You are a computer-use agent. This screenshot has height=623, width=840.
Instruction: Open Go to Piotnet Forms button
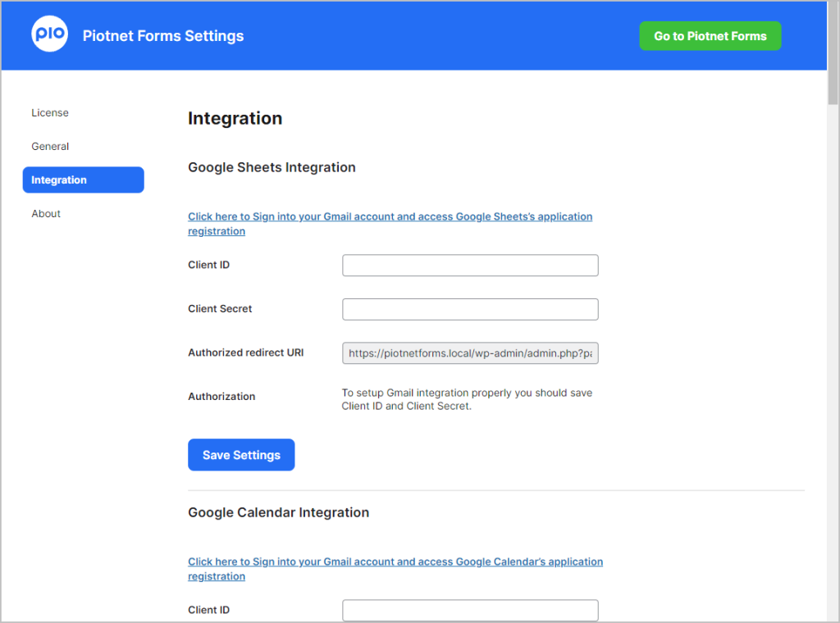pos(710,36)
